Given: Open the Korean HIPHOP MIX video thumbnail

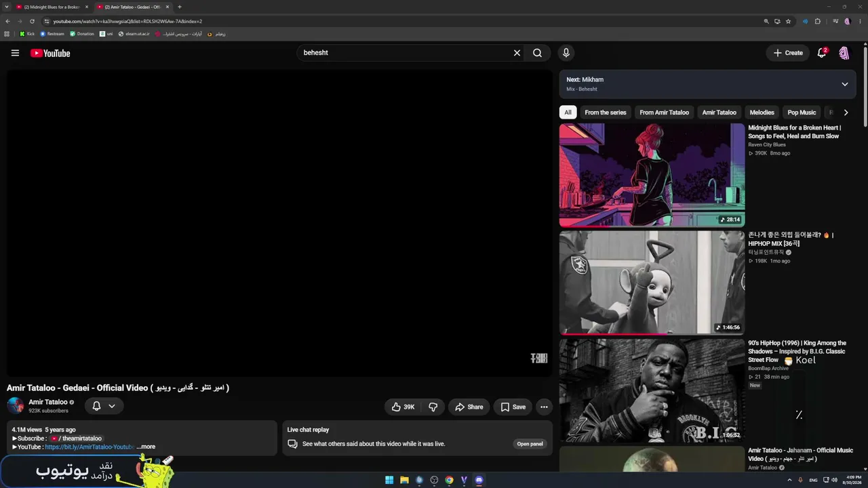Looking at the screenshot, I should (x=652, y=283).
